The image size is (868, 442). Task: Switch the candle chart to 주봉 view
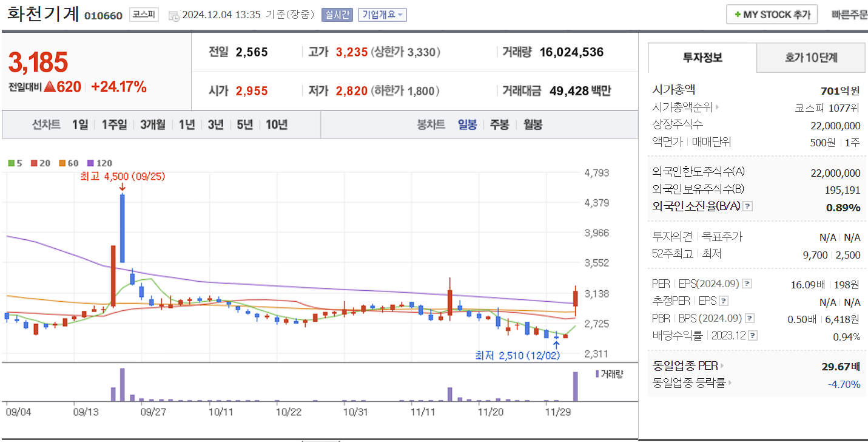(x=499, y=124)
